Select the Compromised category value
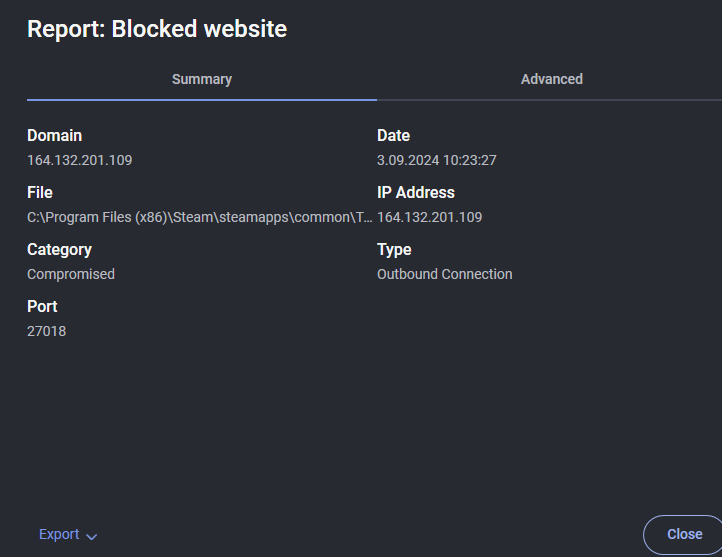This screenshot has height=557, width=722. [x=71, y=274]
